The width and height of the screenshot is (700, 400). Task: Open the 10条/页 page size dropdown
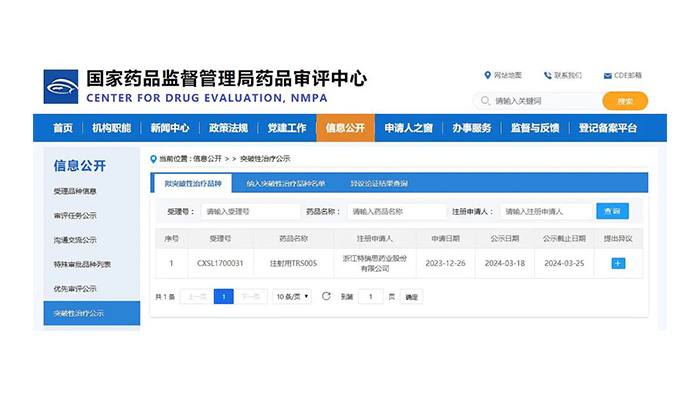[x=292, y=296]
